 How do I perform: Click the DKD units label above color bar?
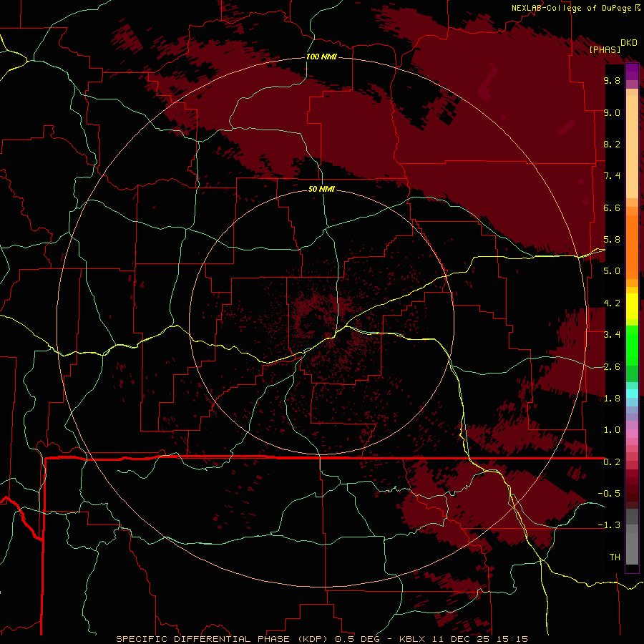tap(629, 43)
